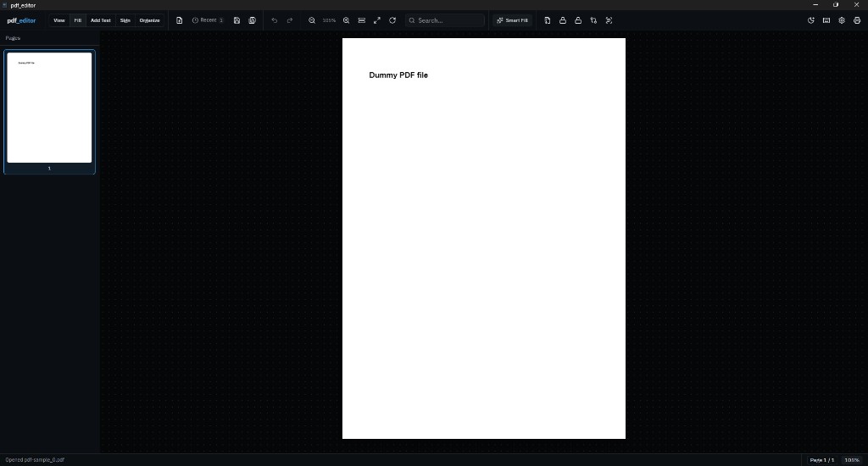
Task: Click the Pages panel header label
Action: point(13,38)
